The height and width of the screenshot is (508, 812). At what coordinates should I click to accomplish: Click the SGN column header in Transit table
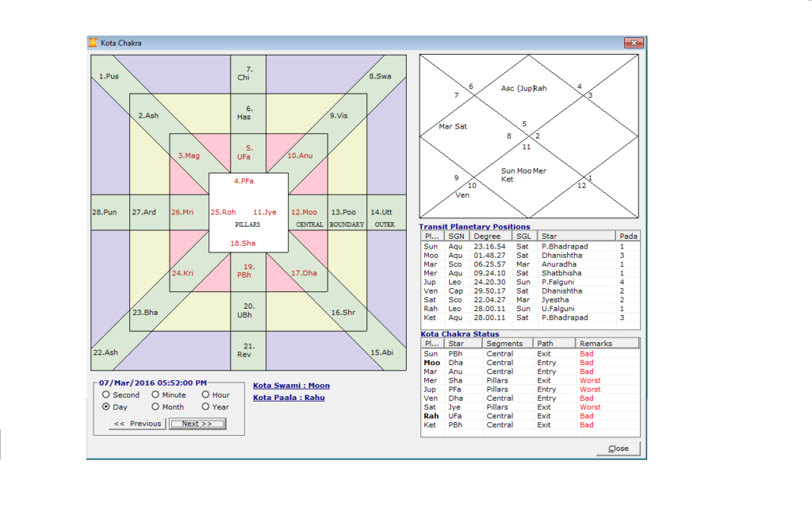457,236
